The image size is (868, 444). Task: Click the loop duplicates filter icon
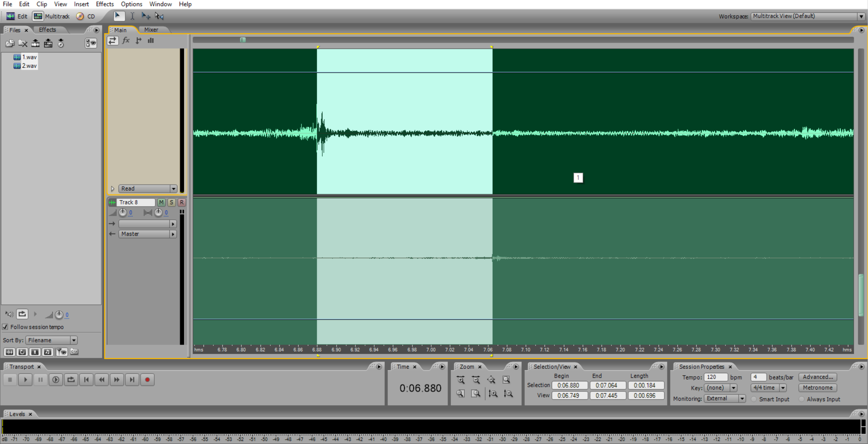(22, 352)
